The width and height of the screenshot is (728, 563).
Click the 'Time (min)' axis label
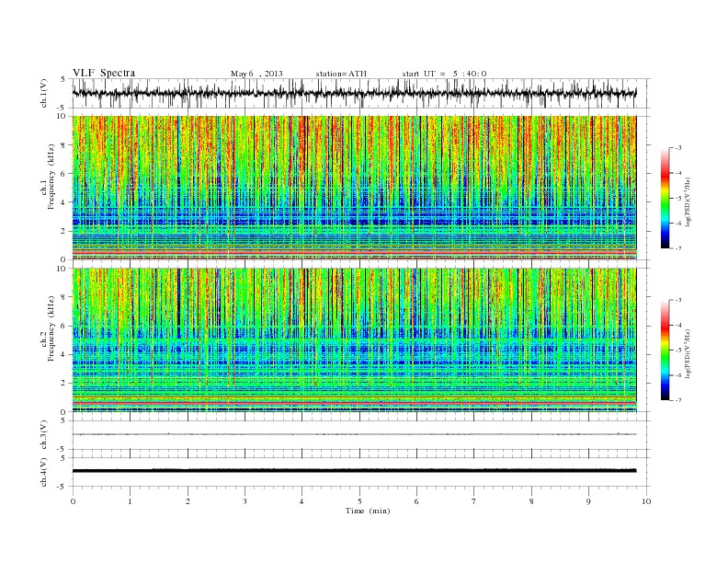tap(368, 511)
